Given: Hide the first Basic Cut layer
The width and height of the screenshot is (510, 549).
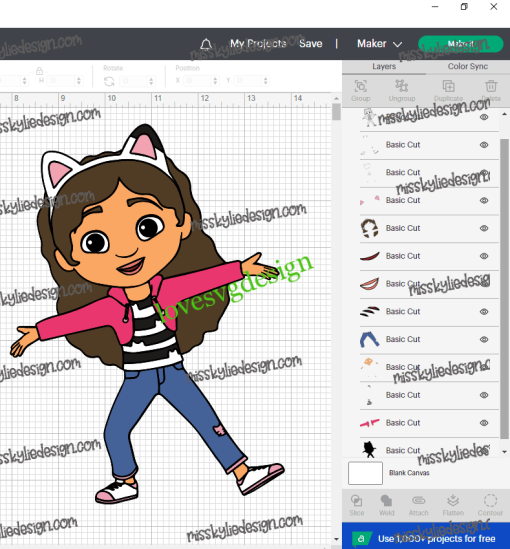Looking at the screenshot, I should (484, 145).
